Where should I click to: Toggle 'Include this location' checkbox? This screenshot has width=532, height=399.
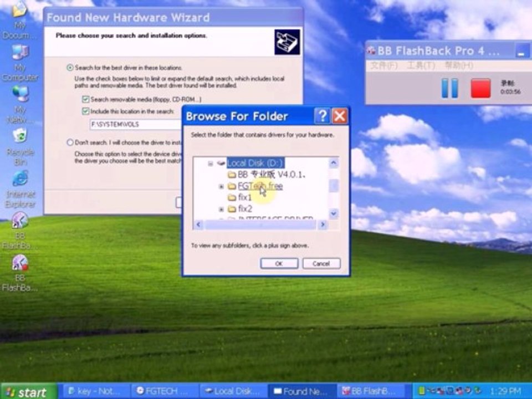(85, 111)
